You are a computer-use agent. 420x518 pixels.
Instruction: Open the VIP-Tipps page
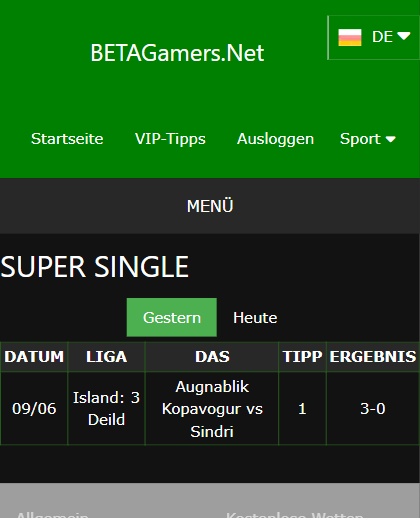click(170, 139)
